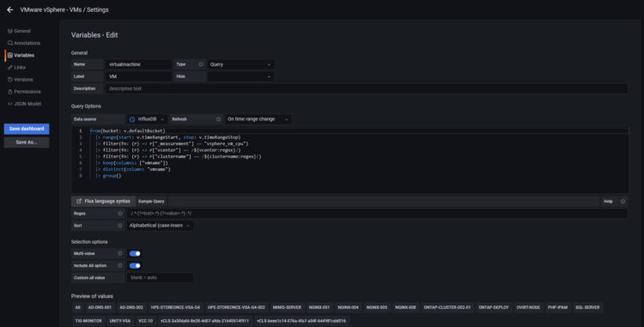This screenshot has width=644, height=327.
Task: Click the Multi-value info icon
Action: tap(120, 253)
